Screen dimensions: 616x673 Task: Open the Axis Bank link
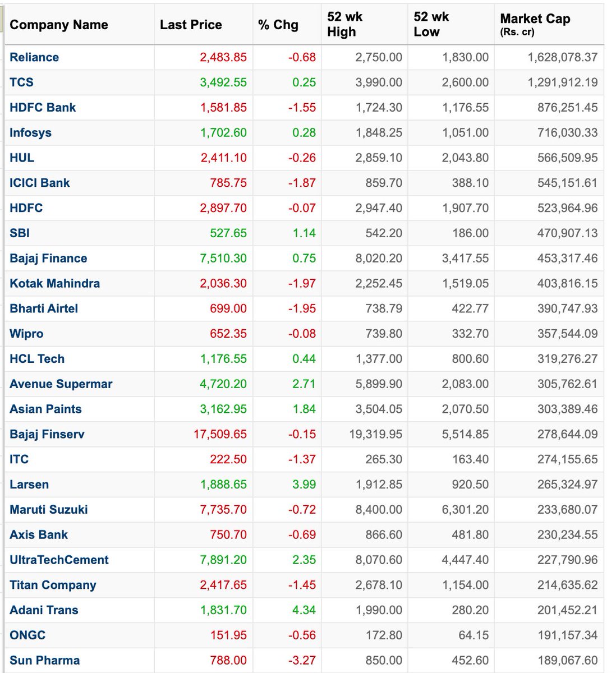coord(39,534)
